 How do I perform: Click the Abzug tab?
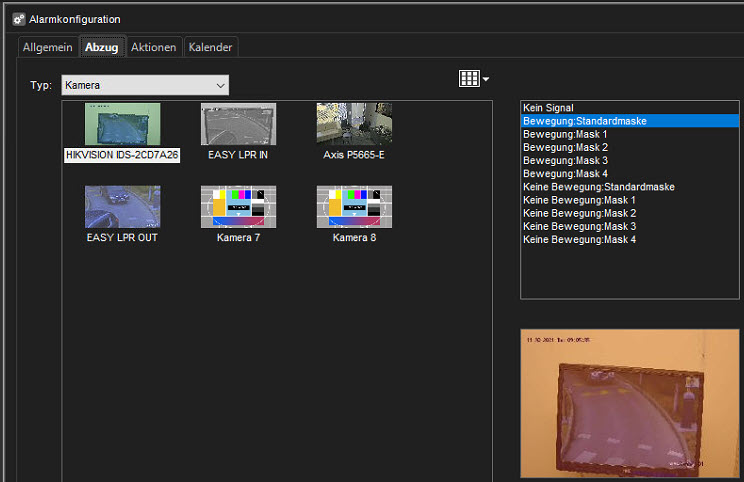tap(102, 48)
